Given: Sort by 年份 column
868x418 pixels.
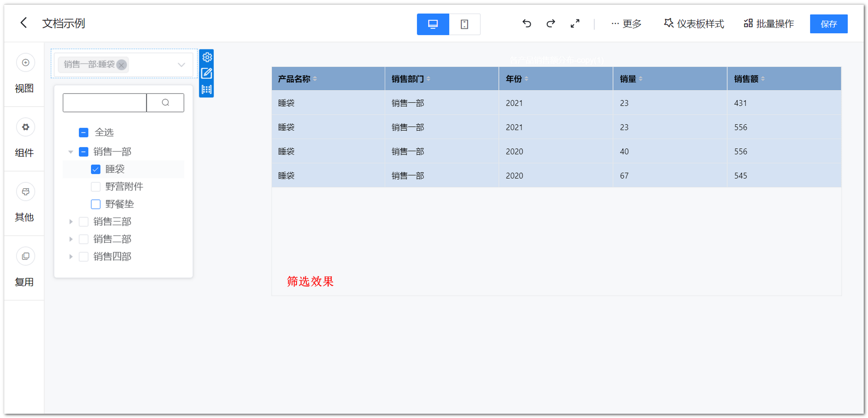Looking at the screenshot, I should tap(527, 79).
